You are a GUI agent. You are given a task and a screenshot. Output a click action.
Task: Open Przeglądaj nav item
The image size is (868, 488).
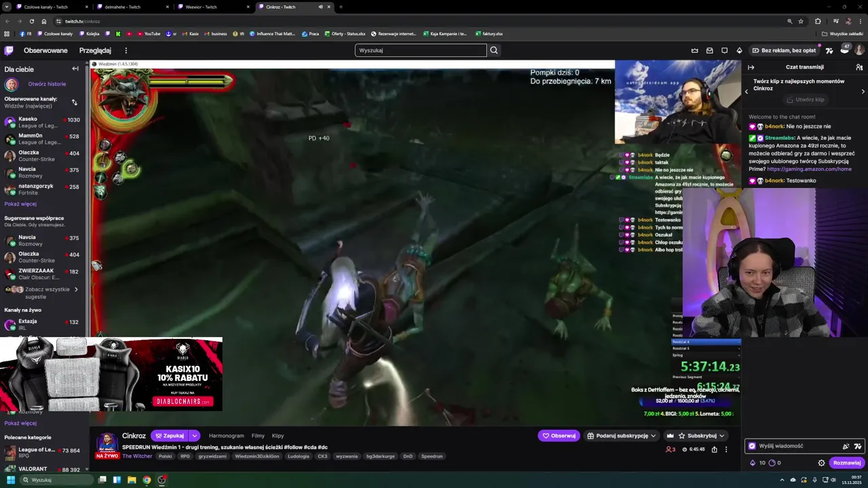click(x=95, y=50)
